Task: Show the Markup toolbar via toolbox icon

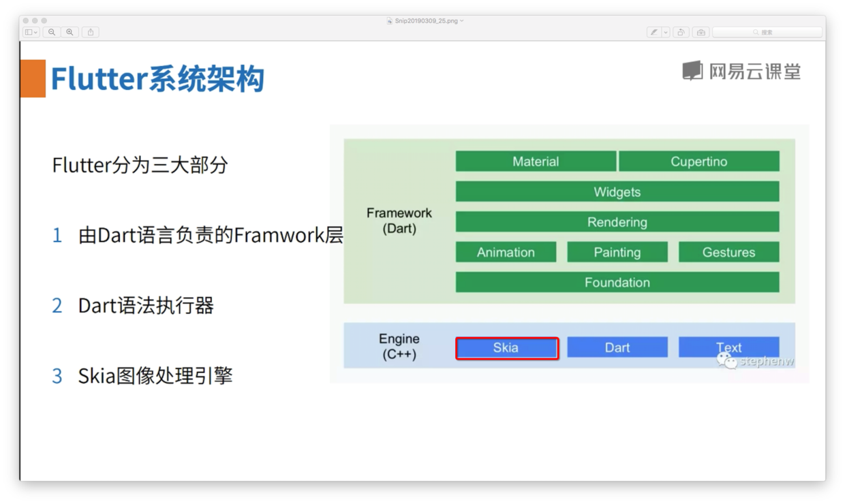Action: (700, 31)
